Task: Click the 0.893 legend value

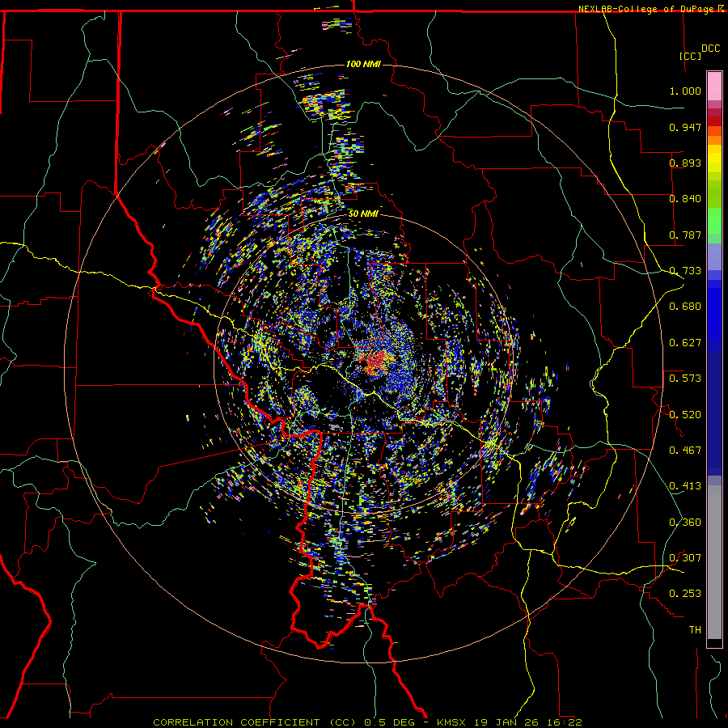Action: pyautogui.click(x=685, y=163)
